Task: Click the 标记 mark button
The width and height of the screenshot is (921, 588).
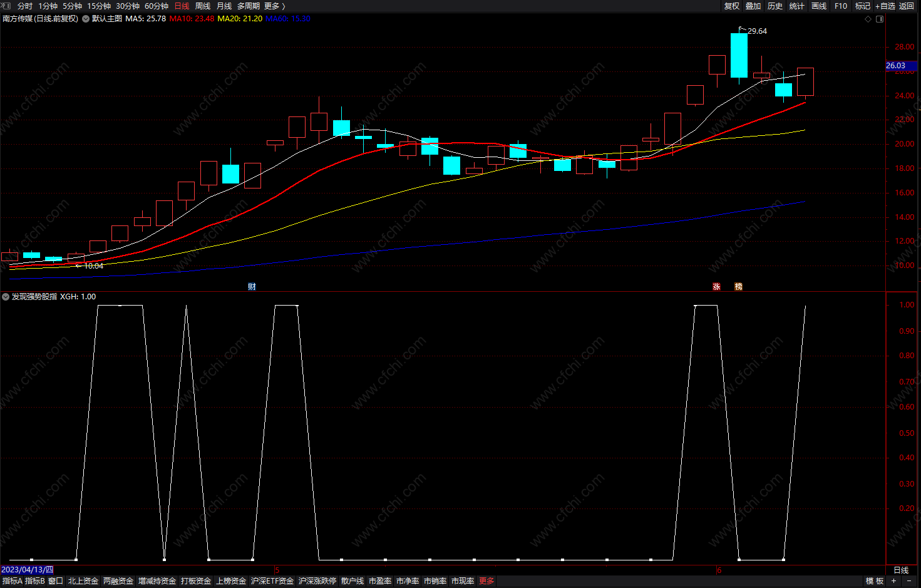Action: [x=863, y=6]
